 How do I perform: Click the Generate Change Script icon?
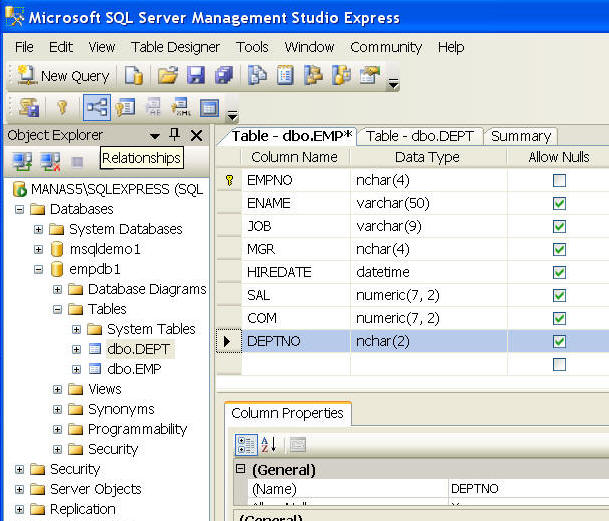tap(29, 107)
